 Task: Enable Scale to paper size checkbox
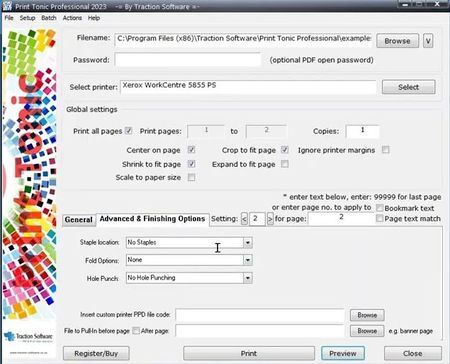(191, 177)
